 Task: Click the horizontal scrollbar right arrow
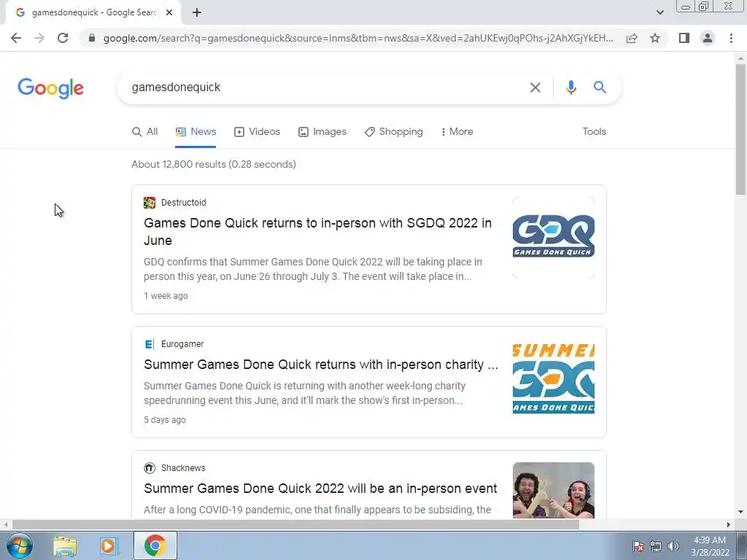click(729, 524)
